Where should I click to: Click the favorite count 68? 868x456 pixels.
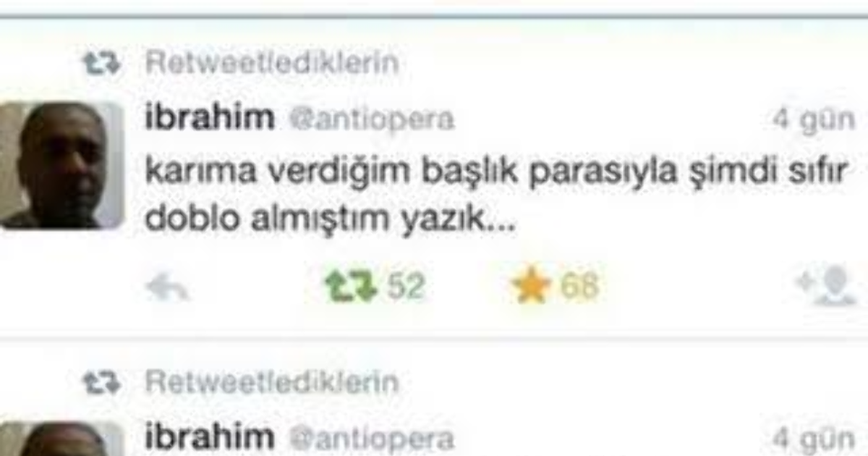tap(579, 287)
